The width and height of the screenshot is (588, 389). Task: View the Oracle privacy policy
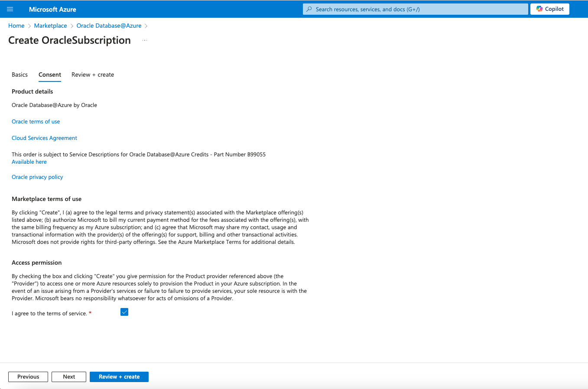(x=37, y=177)
